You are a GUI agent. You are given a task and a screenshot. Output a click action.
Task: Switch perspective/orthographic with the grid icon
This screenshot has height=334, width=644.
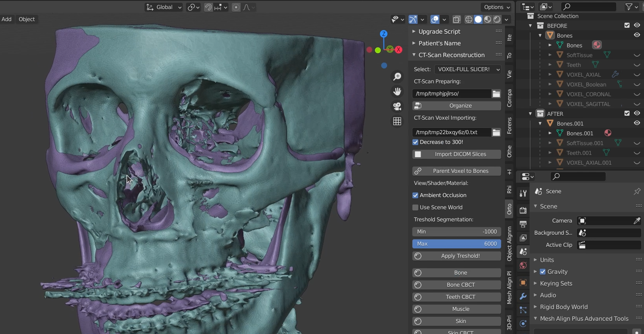[397, 121]
